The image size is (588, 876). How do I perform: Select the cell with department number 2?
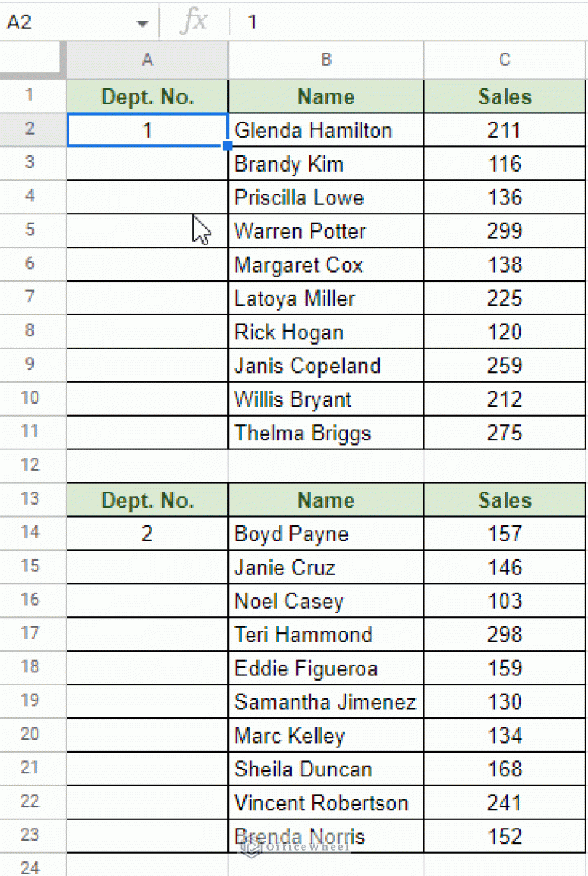pyautogui.click(x=147, y=534)
